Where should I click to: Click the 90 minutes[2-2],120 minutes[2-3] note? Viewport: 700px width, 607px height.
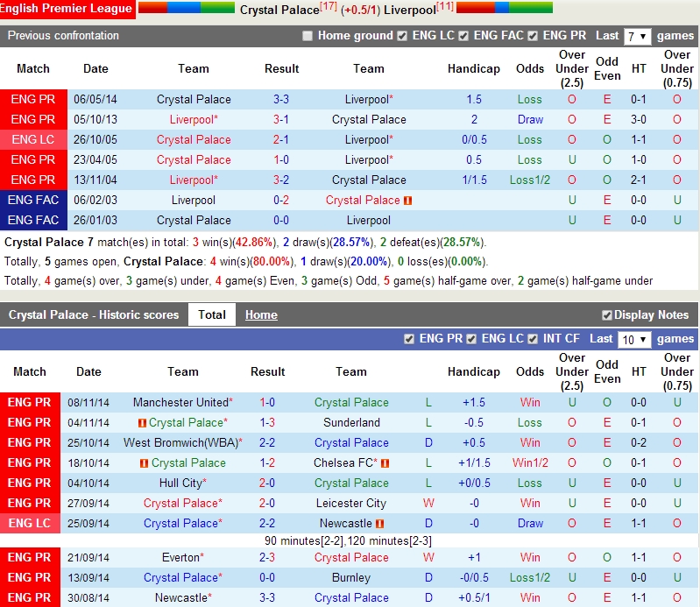[348, 541]
